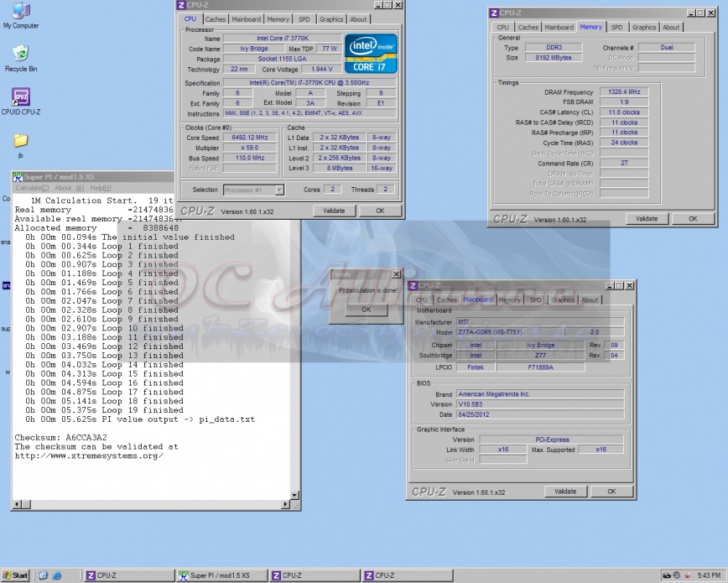Expand the Processor #1 selection dropdown
Screen dimensions: 728x583
pos(279,190)
